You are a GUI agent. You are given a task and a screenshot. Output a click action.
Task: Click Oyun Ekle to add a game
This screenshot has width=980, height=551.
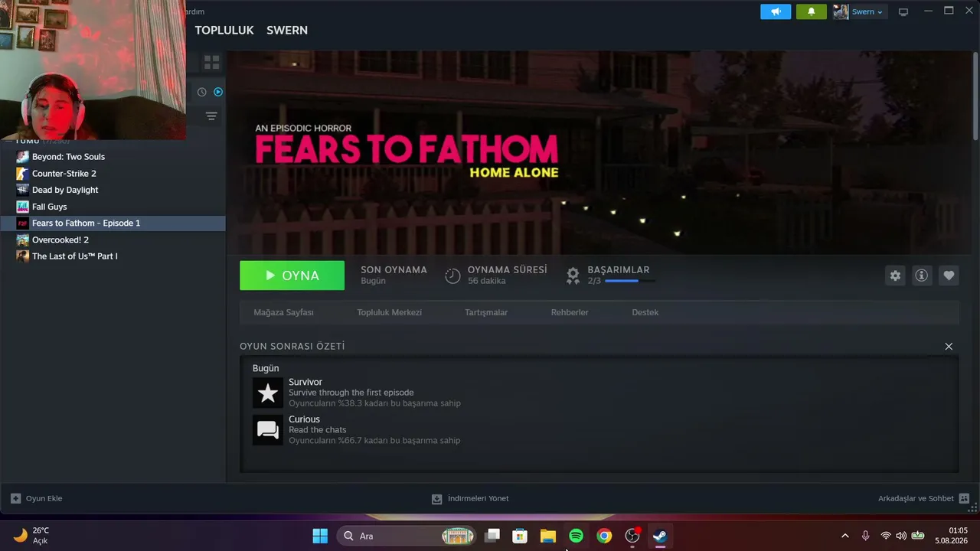point(37,498)
